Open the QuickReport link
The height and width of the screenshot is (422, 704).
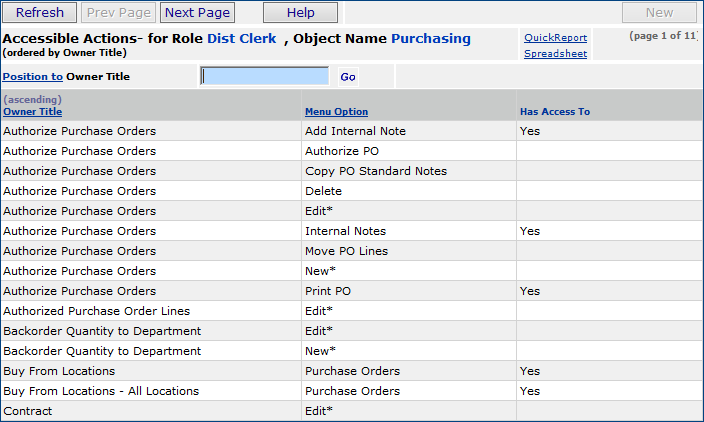point(555,38)
